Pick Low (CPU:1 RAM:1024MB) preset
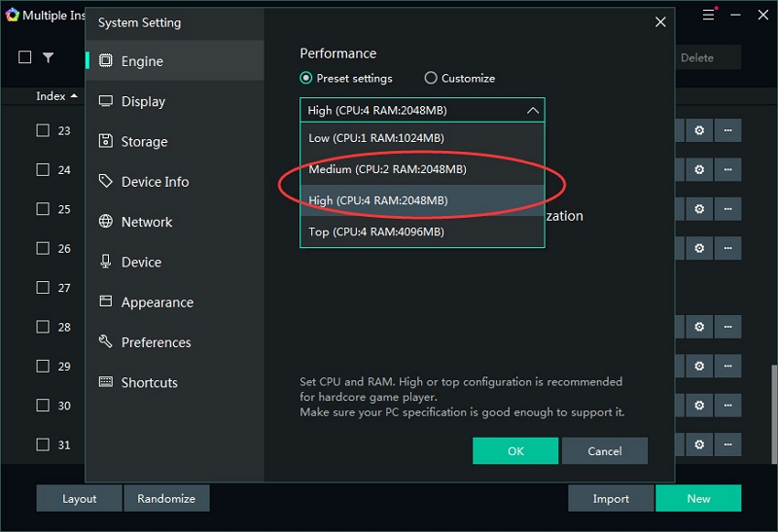 [x=422, y=138]
